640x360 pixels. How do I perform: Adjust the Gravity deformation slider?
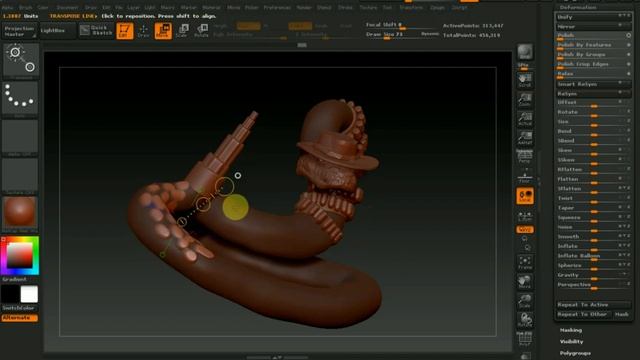point(593,275)
